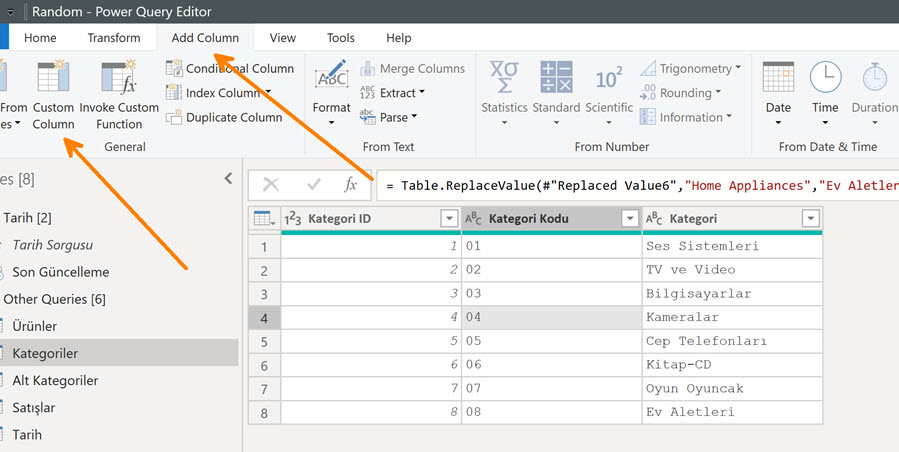The image size is (899, 452).
Task: Select row number 4
Action: point(264,317)
